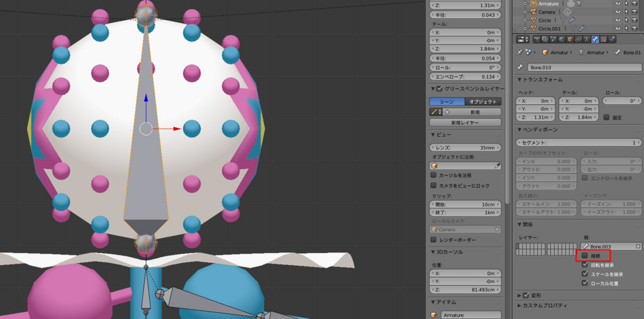The image size is (644, 319).
Task: Click Armatur object cube in breadcrumb
Action: click(x=545, y=53)
